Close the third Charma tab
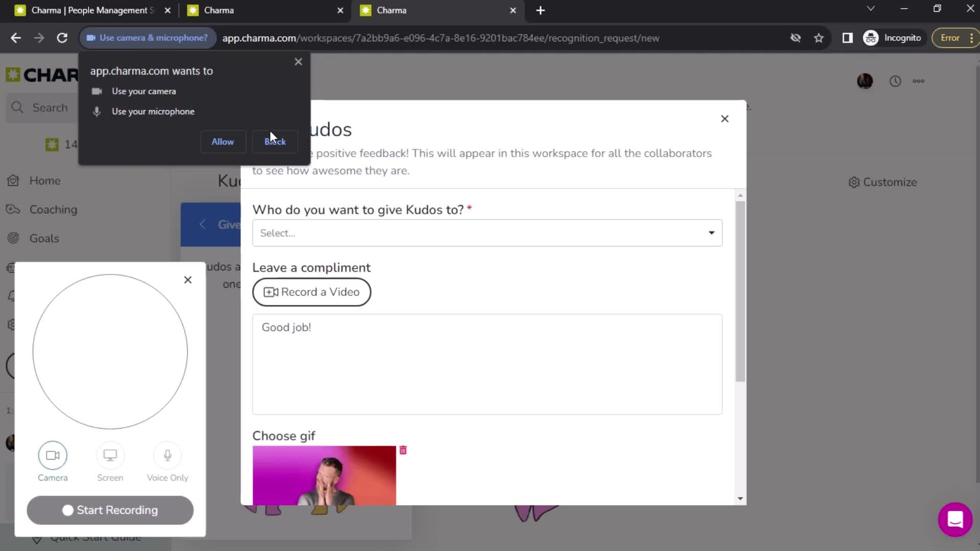 (x=513, y=10)
